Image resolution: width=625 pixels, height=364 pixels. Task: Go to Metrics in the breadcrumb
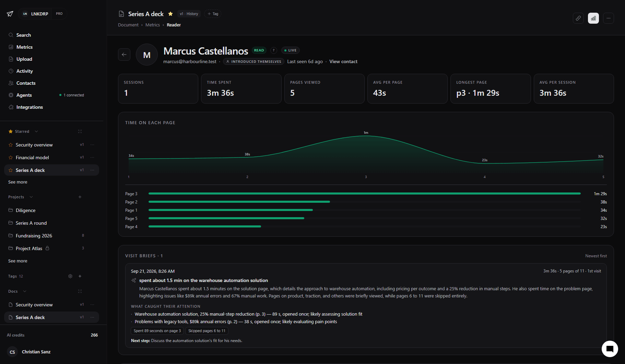153,25
